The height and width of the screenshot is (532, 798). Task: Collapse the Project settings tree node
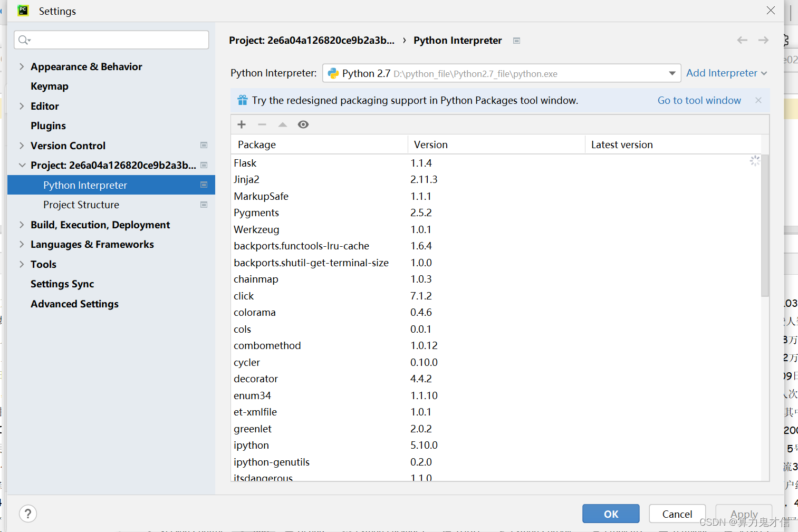(x=22, y=165)
